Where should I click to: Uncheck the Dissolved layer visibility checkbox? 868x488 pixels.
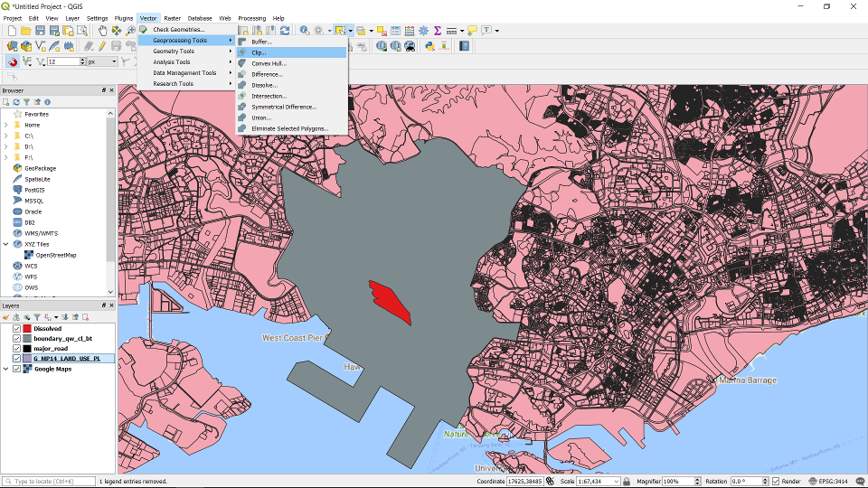[x=16, y=328]
